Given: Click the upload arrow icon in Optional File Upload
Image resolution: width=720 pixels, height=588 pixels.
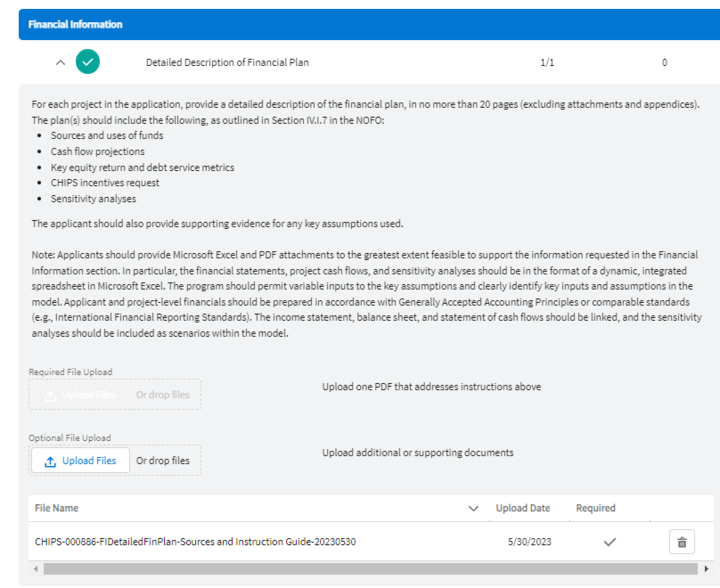Looking at the screenshot, I should [50, 461].
